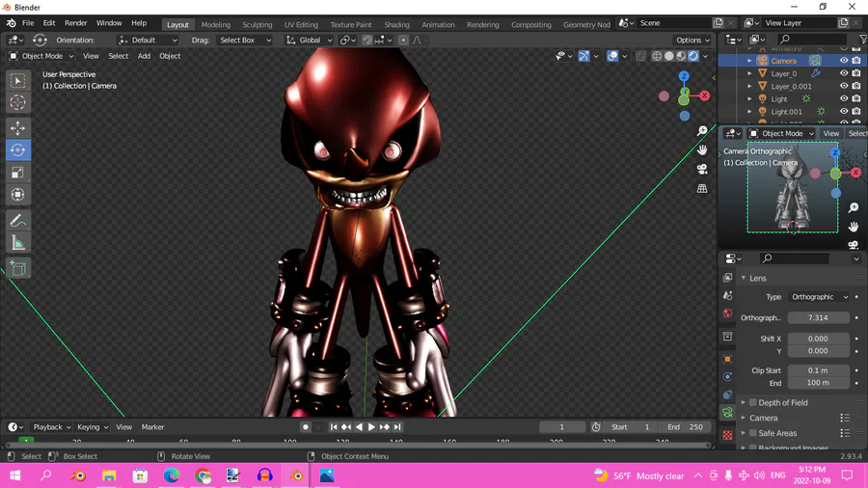Open the Edit menu

point(49,23)
